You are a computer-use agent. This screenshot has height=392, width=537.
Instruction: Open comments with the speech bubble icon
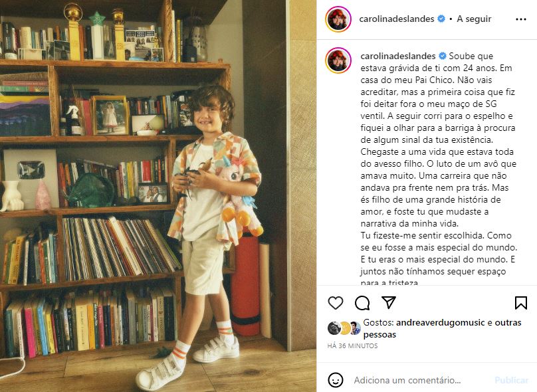pyautogui.click(x=362, y=303)
